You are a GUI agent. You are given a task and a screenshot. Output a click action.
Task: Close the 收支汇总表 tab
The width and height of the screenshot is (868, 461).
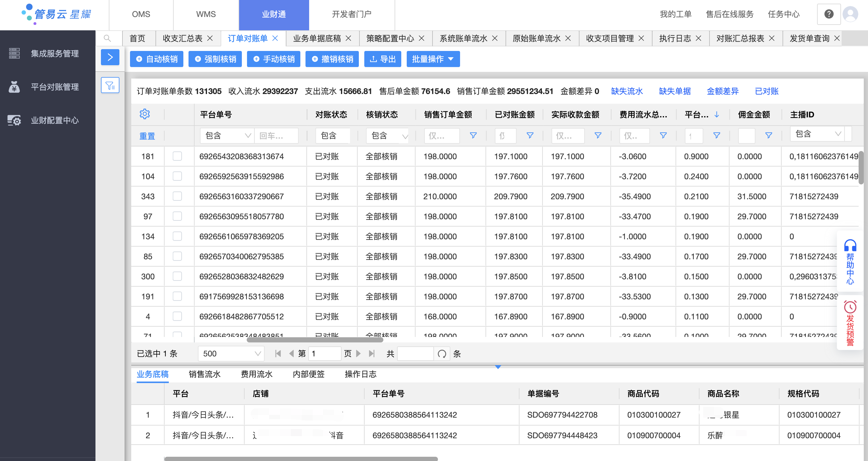[210, 39]
